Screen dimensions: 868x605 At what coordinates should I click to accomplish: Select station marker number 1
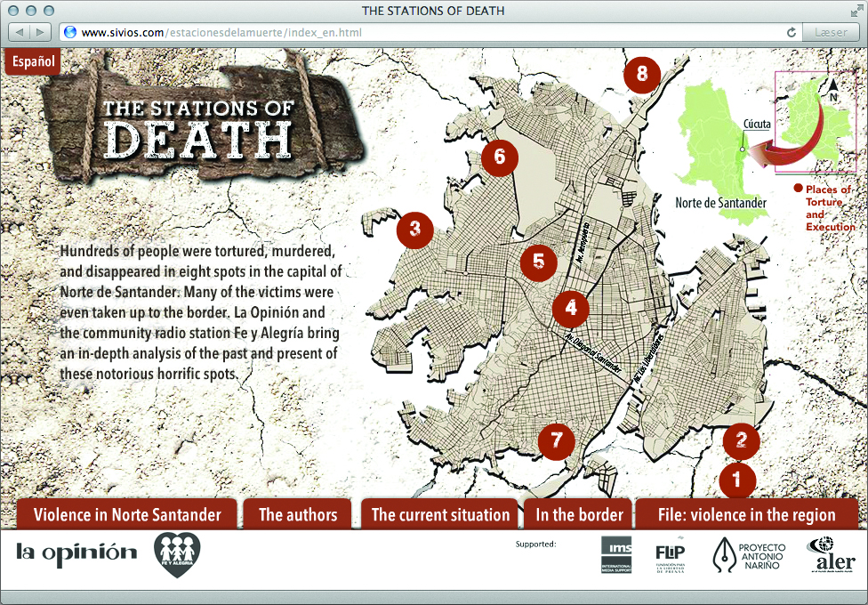736,480
